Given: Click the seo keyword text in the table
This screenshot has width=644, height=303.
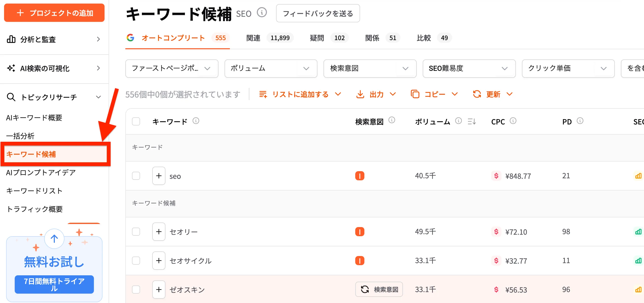Looking at the screenshot, I should [175, 176].
